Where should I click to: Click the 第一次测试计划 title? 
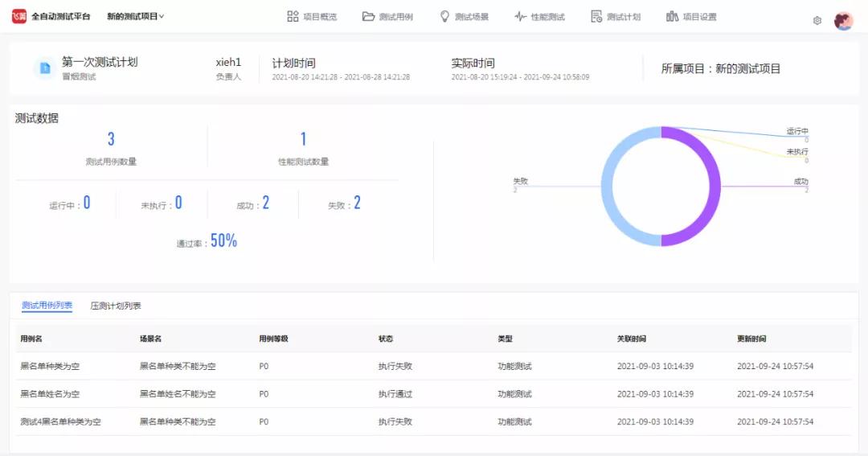tap(100, 62)
